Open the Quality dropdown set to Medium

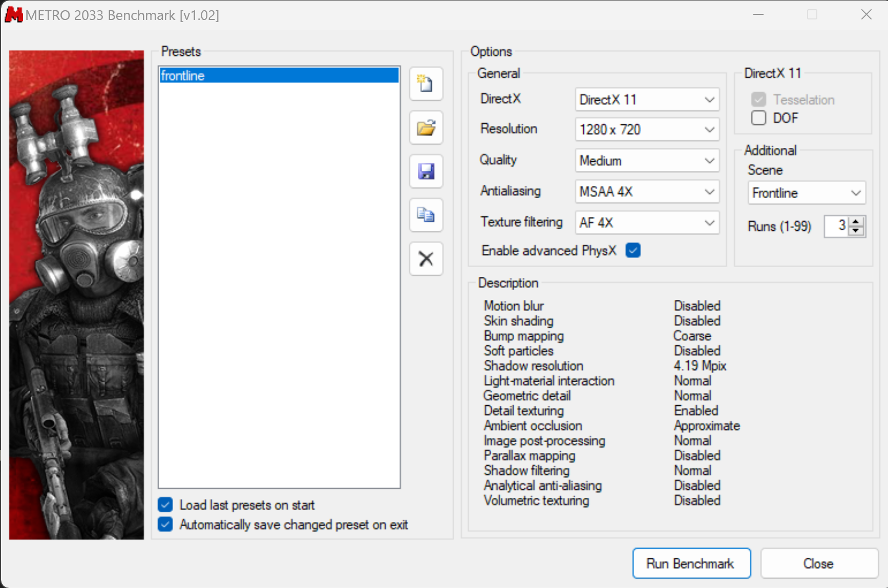pos(647,161)
